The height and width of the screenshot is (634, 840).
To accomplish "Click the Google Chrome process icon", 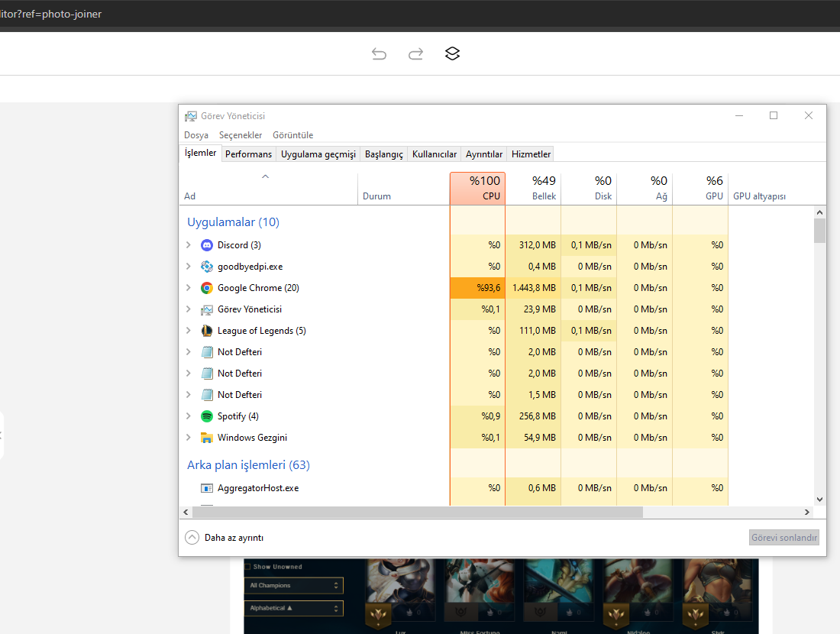I will pyautogui.click(x=207, y=288).
